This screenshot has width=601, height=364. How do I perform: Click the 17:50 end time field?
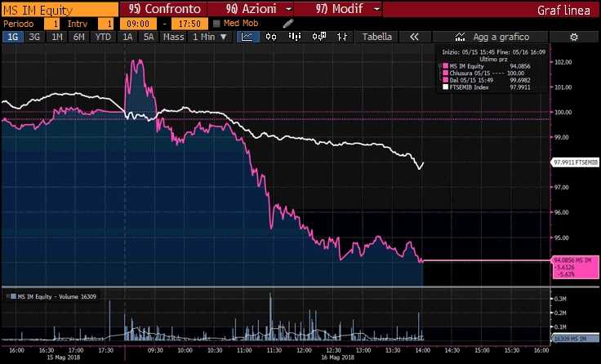pos(189,24)
